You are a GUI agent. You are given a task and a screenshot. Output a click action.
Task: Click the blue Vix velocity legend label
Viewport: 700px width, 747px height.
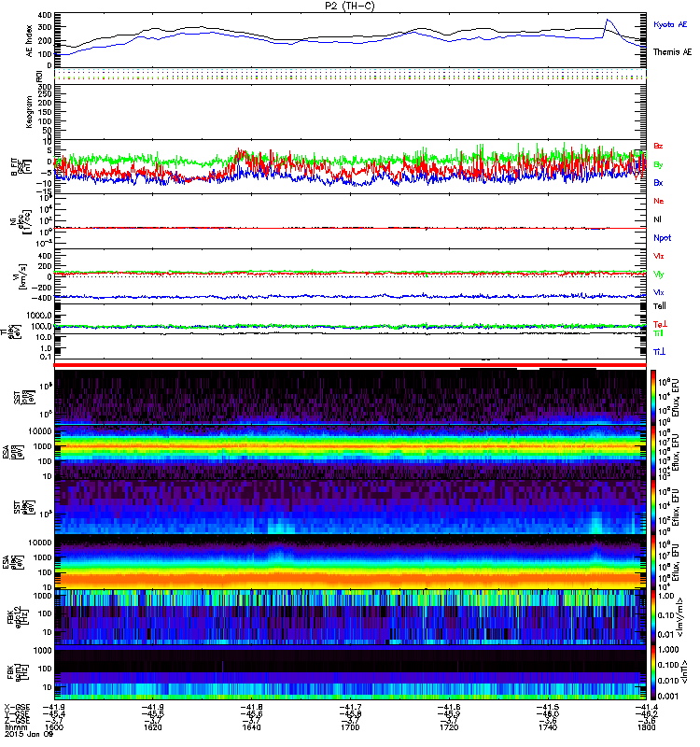pos(659,292)
